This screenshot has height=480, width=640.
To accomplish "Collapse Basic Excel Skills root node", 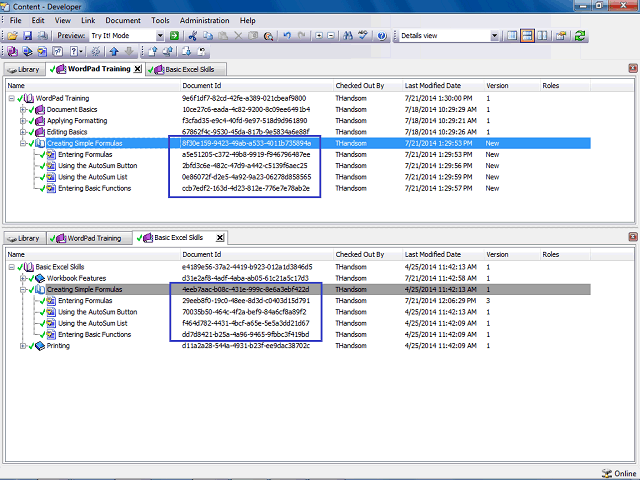I will coord(12,267).
